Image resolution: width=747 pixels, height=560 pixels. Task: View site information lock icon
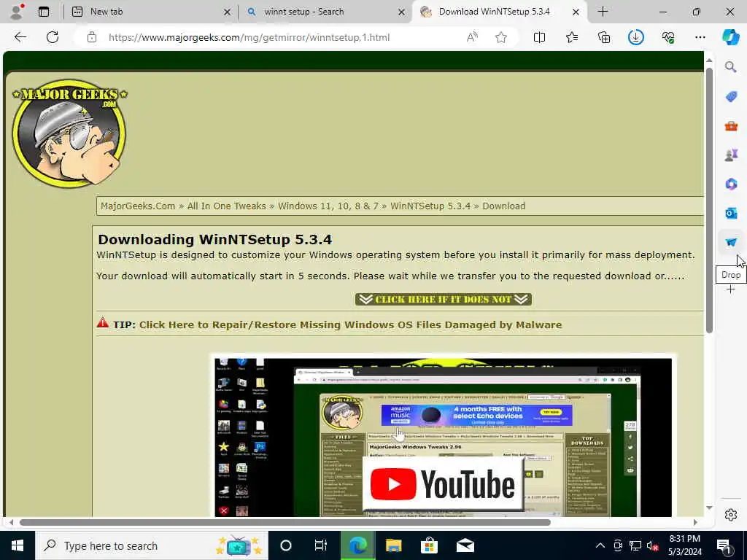click(x=92, y=37)
